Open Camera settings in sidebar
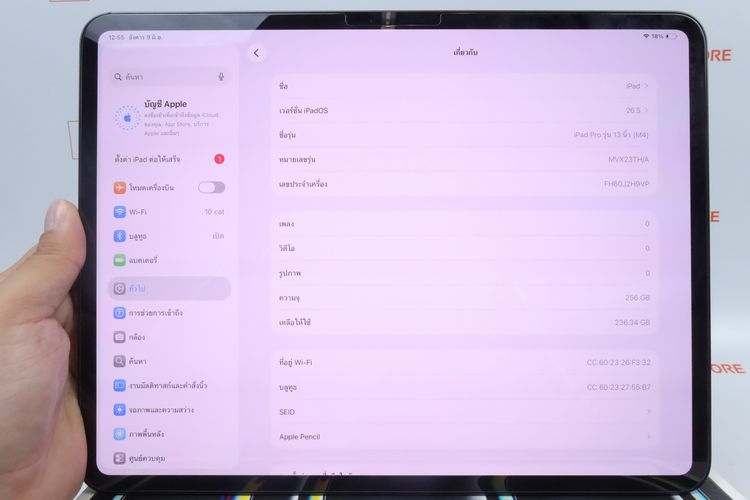750x500 pixels. [x=169, y=337]
